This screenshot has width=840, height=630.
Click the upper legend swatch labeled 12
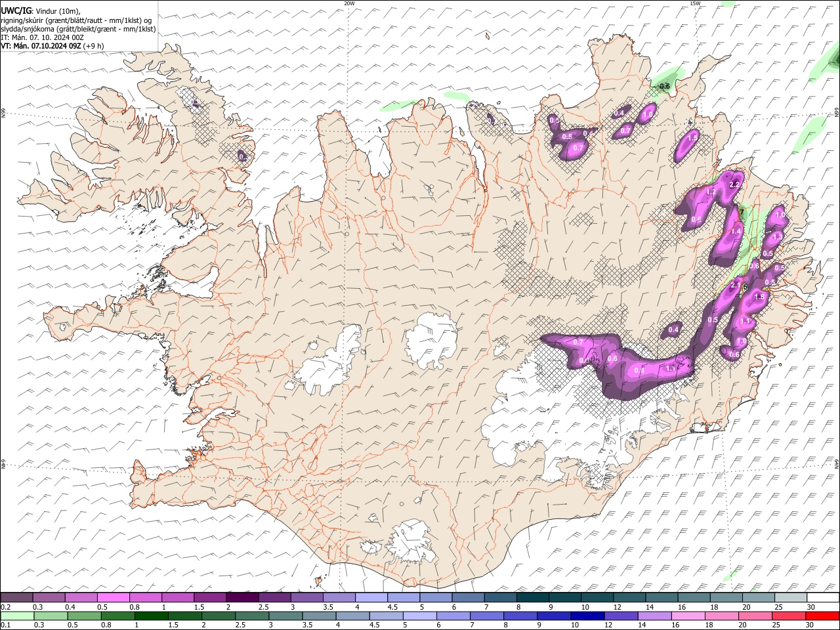point(629,597)
